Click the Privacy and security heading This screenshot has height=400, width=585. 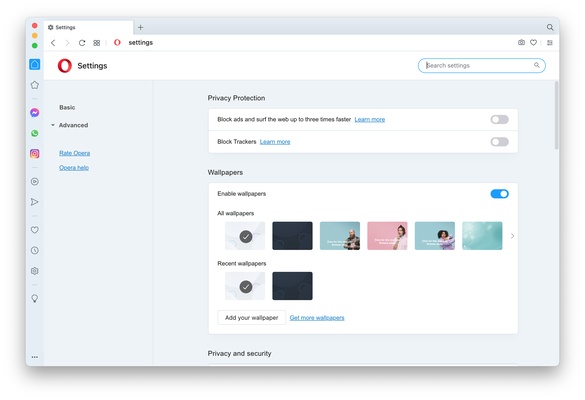(240, 353)
